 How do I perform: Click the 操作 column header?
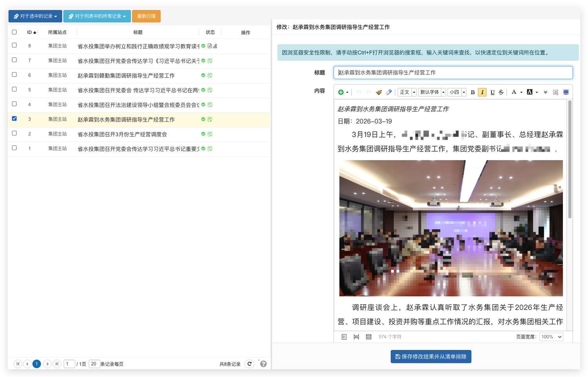click(245, 33)
